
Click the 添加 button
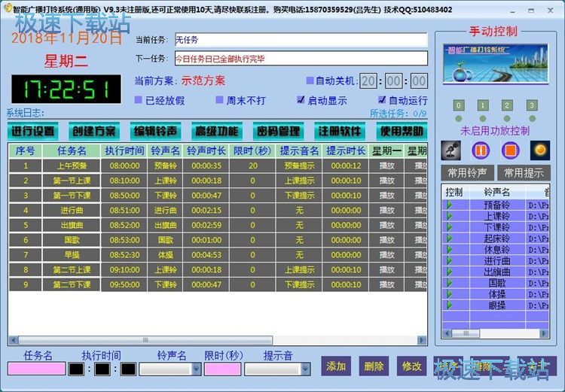tap(336, 366)
